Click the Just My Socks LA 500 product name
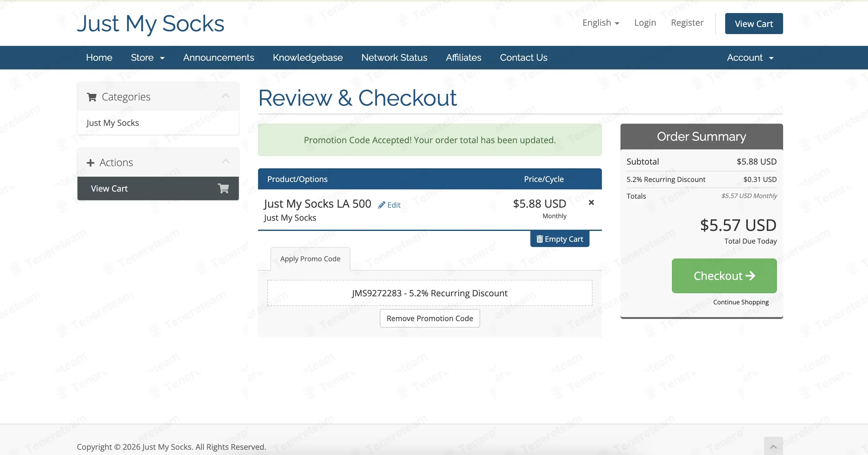This screenshot has height=455, width=868. pos(318,204)
